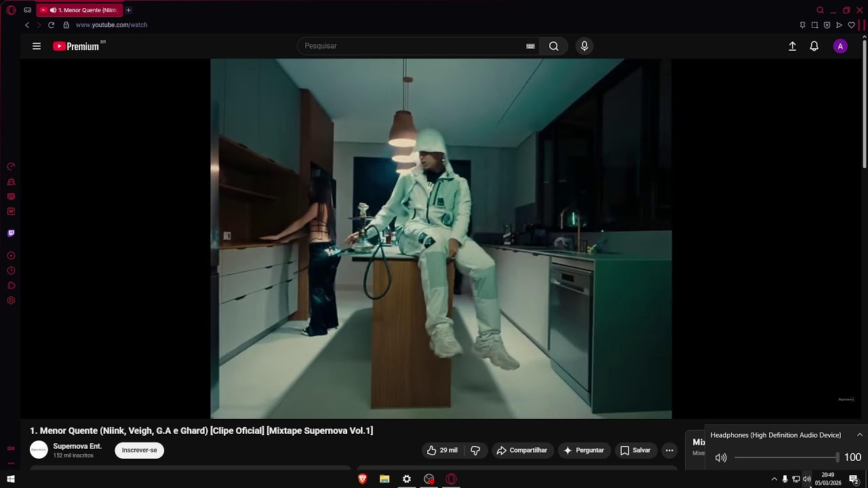Click the Pesquisar search field
This screenshot has height=488, width=868.
[x=410, y=46]
